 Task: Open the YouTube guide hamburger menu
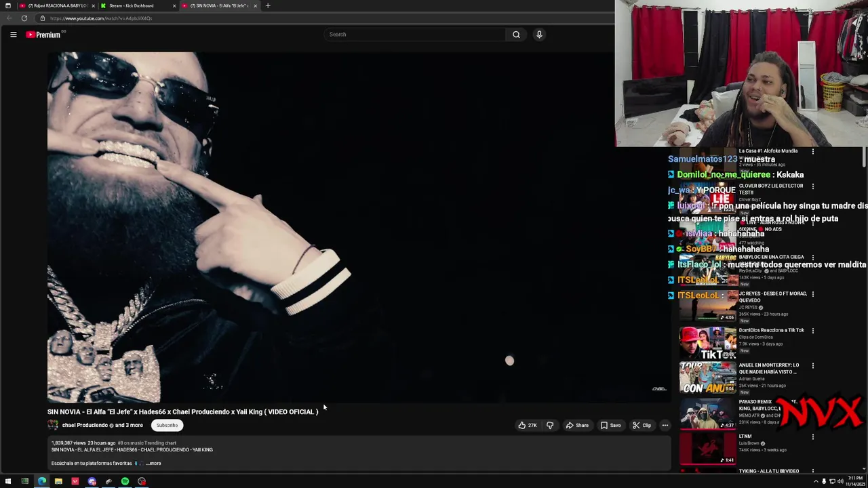pyautogui.click(x=13, y=35)
